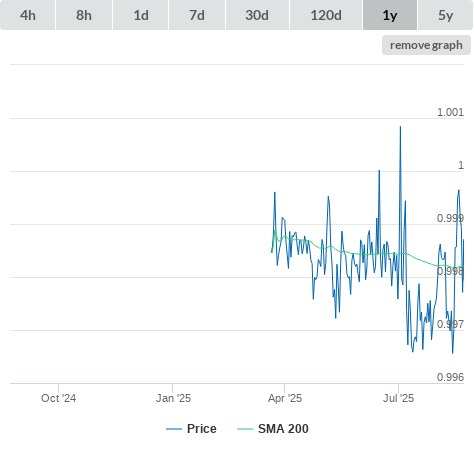The width and height of the screenshot is (474, 455).
Task: Show the 30d chart range
Action: click(x=257, y=15)
